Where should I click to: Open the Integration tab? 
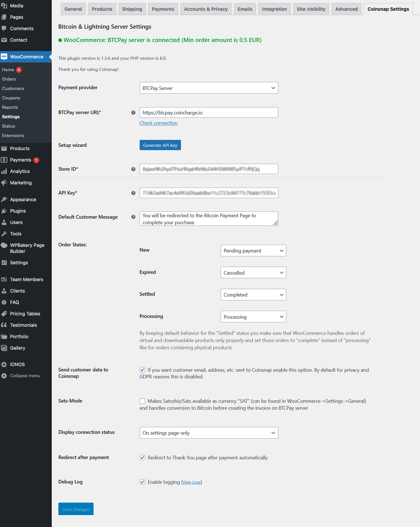(x=275, y=9)
